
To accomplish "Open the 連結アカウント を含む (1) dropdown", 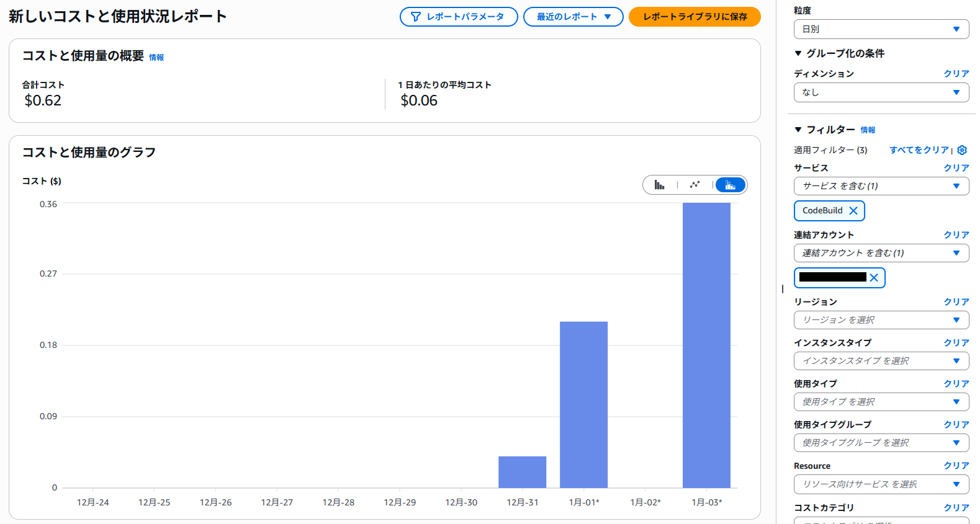I will pos(881,253).
